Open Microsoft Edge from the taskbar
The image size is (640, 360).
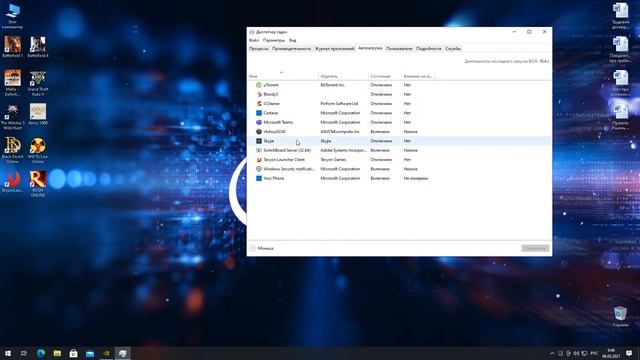click(x=41, y=353)
